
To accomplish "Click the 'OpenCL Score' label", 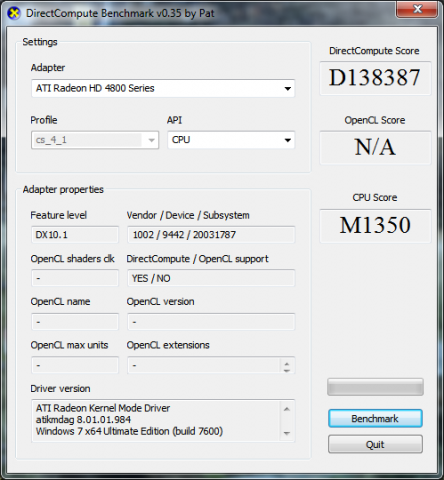I will [375, 120].
